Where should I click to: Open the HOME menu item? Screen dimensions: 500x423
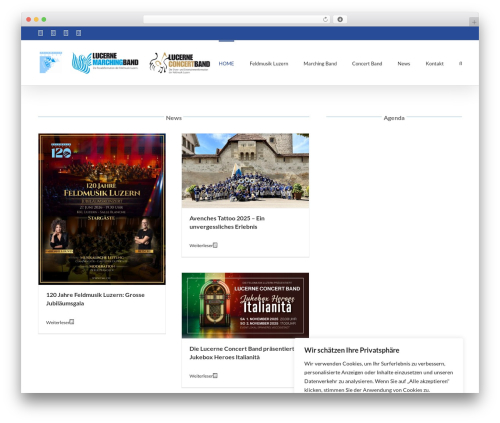point(226,63)
